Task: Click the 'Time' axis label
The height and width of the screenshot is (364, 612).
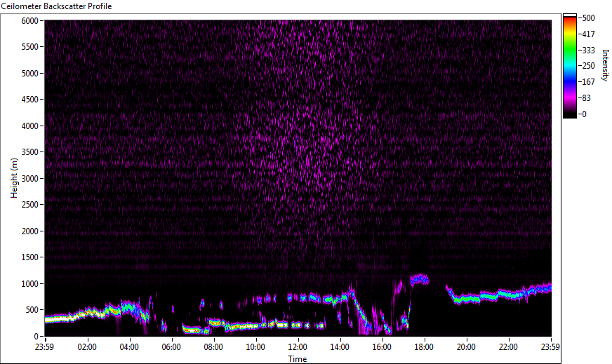Action: coord(298,358)
